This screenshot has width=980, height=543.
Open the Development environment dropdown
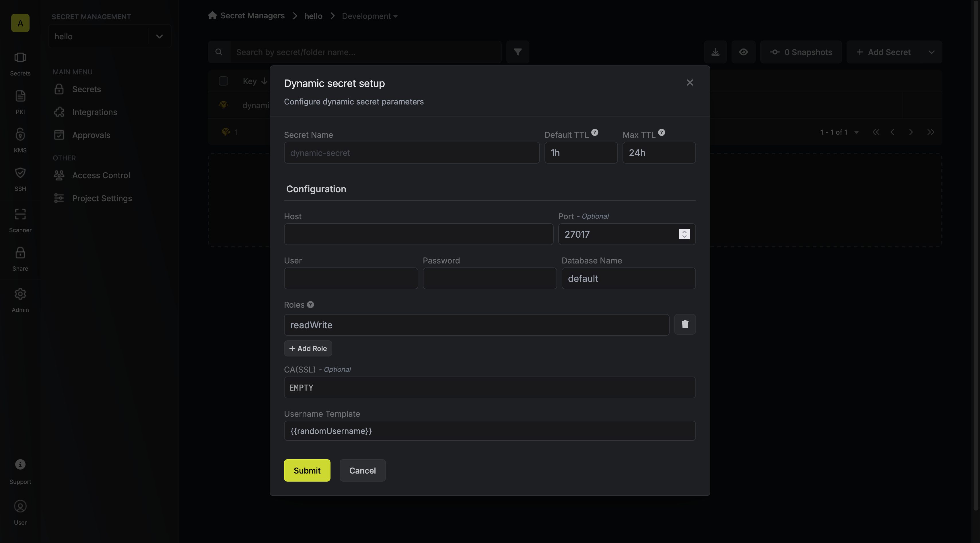pos(370,16)
